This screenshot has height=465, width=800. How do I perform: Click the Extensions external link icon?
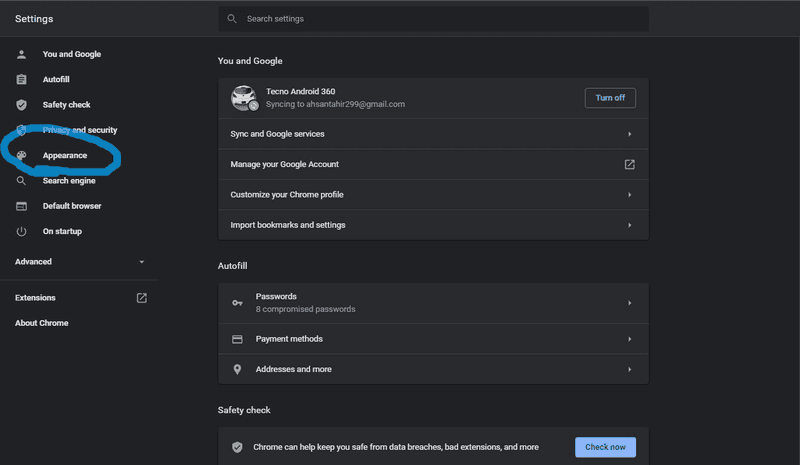coord(142,298)
